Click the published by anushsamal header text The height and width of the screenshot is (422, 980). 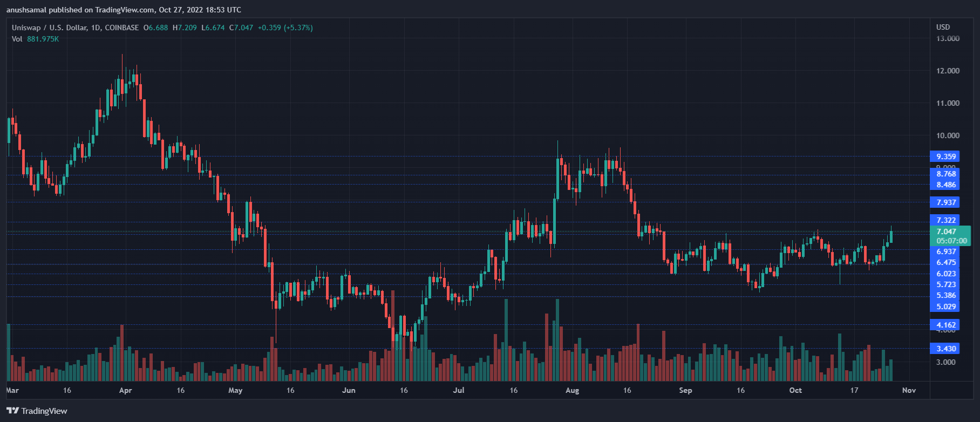(124, 10)
